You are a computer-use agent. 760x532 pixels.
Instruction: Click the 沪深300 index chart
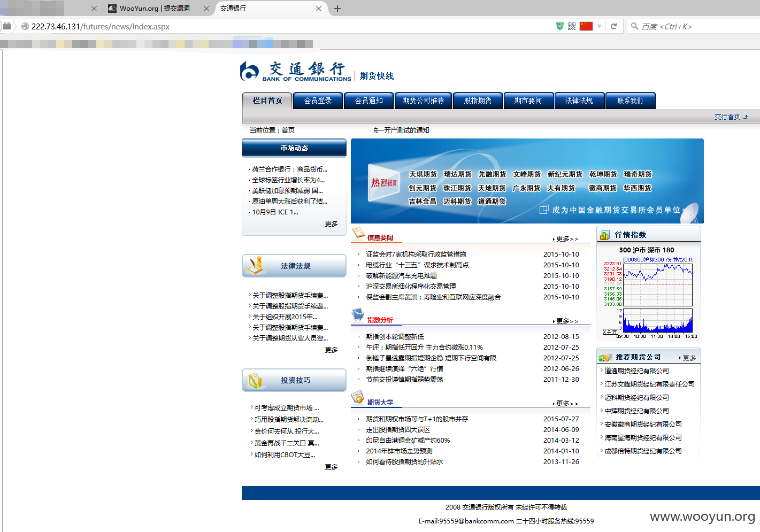click(648, 297)
